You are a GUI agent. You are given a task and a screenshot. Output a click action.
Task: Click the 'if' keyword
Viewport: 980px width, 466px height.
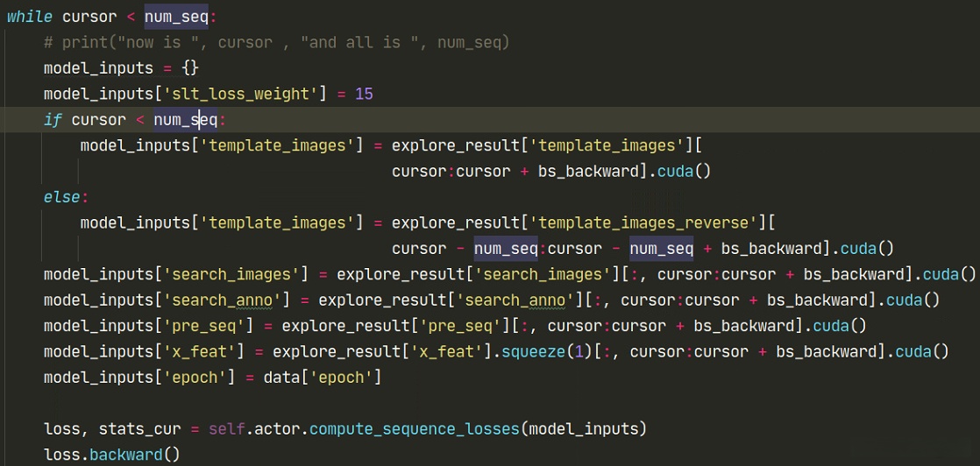53,120
